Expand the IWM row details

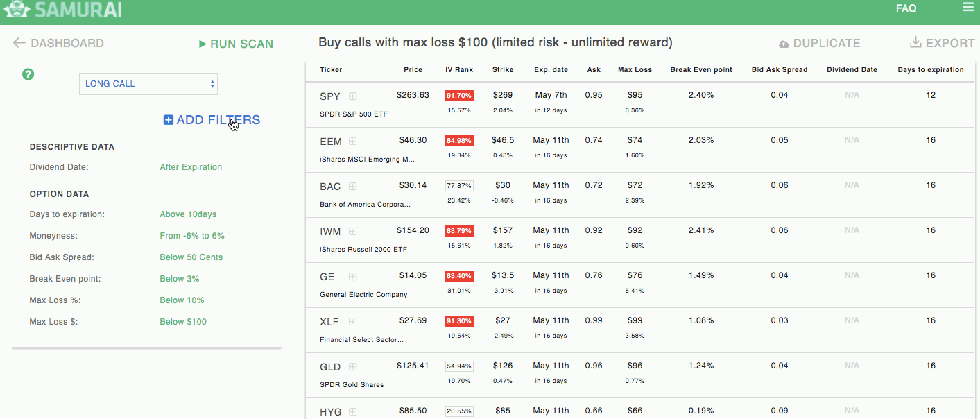pos(353,231)
